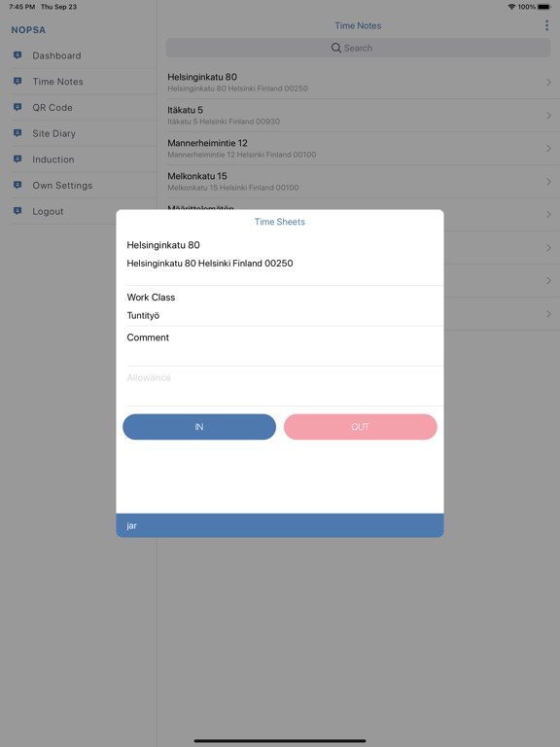Expand the Määrittelemätön row chevron
The height and width of the screenshot is (747, 560).
pos(548,214)
